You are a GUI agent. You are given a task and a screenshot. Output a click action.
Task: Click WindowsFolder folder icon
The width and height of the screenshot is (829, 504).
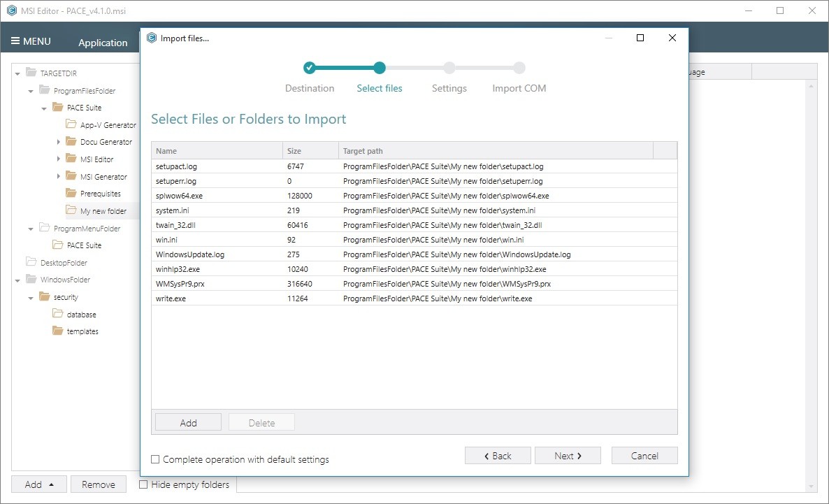point(31,279)
